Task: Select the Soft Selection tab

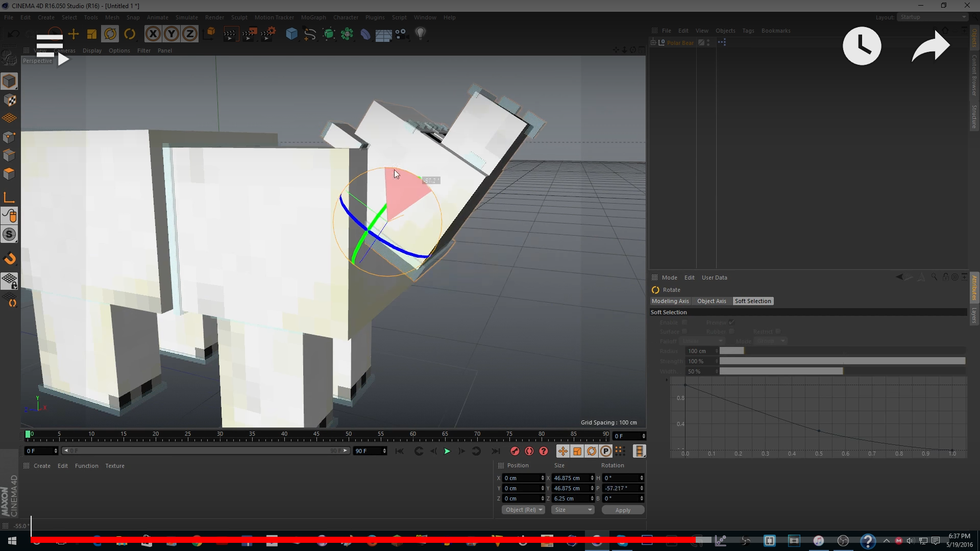Action: tap(753, 301)
